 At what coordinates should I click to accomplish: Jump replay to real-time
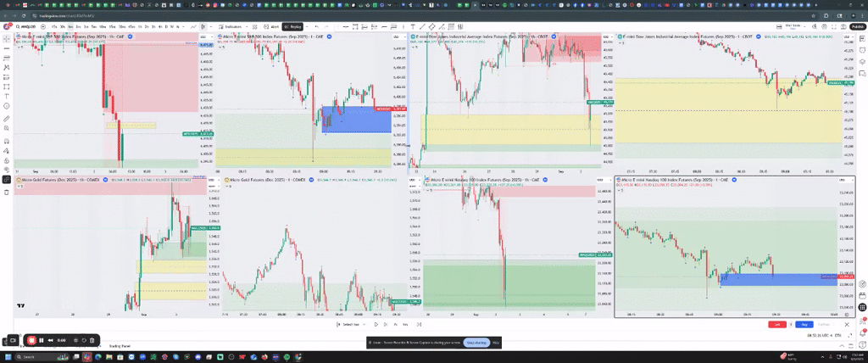click(x=419, y=324)
